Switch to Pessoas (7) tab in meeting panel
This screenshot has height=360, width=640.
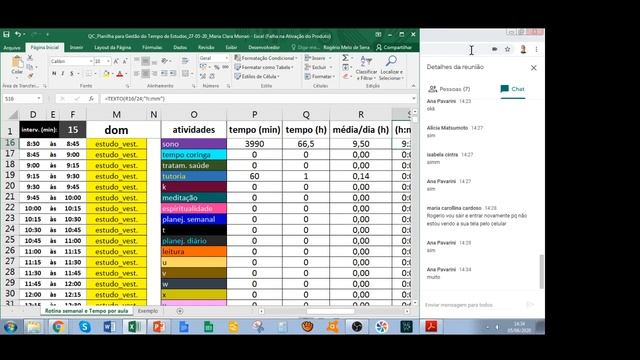click(x=449, y=89)
